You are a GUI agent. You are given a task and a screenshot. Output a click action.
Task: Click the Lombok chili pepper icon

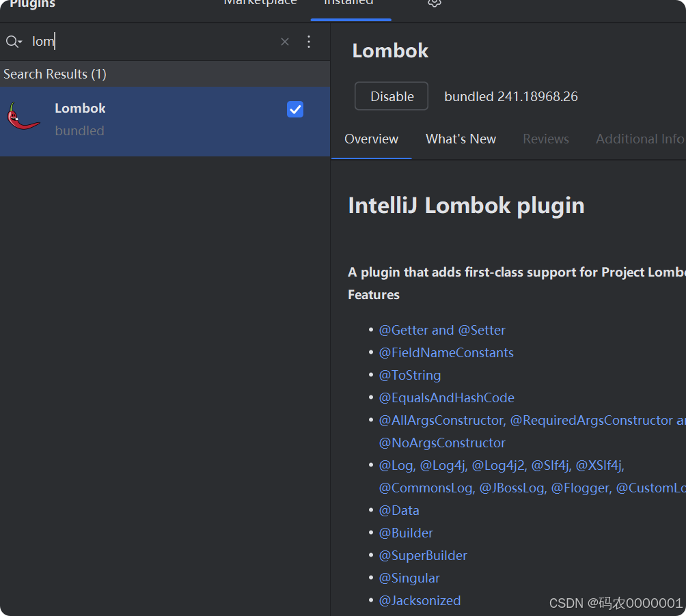(23, 116)
